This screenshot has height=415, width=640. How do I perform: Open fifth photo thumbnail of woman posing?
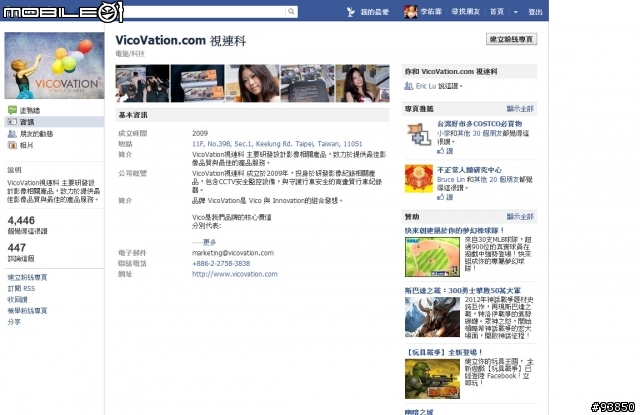(x=362, y=83)
